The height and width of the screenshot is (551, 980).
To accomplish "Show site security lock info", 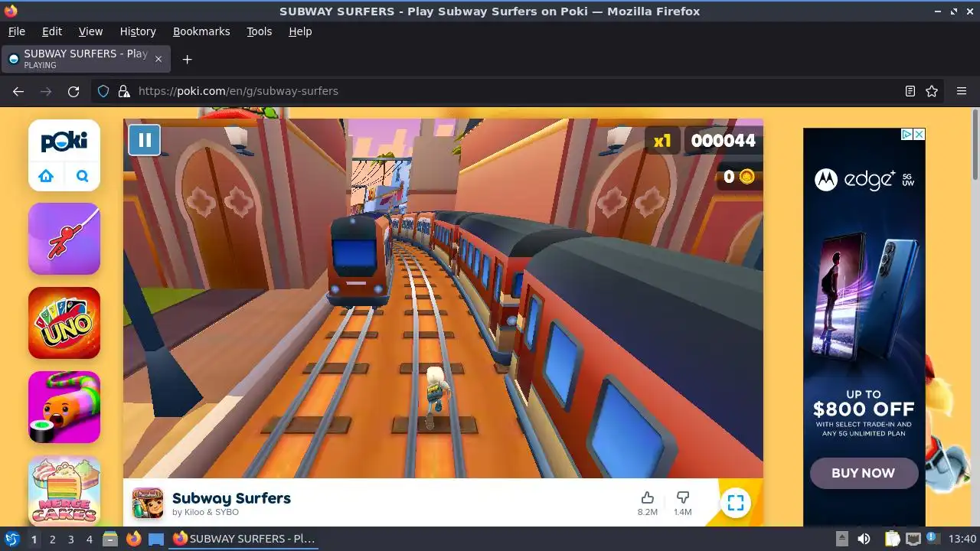I will [124, 91].
